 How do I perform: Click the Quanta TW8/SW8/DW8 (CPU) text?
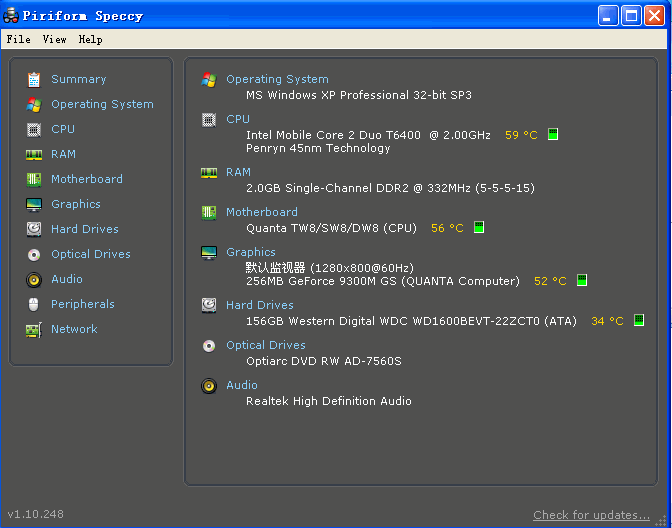click(331, 228)
